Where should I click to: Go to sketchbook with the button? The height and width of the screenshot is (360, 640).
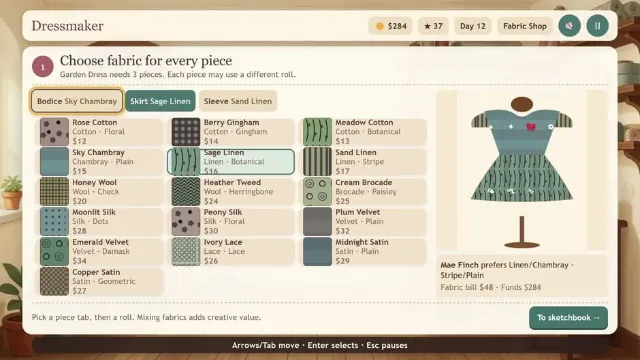click(x=568, y=318)
